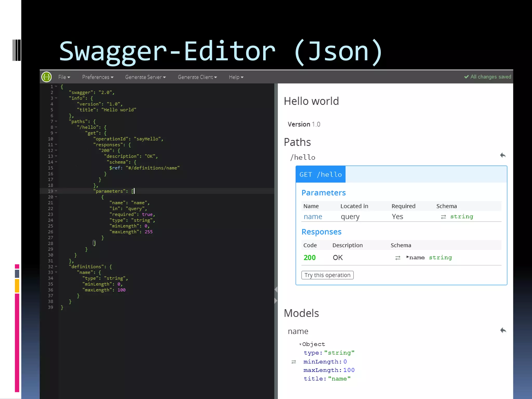Viewport: 532px width, 399px height.
Task: Open the Generate Server menu
Action: [145, 77]
